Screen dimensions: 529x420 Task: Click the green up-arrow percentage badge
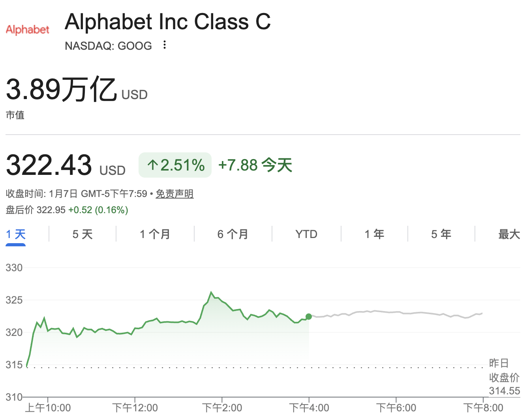[x=175, y=165]
